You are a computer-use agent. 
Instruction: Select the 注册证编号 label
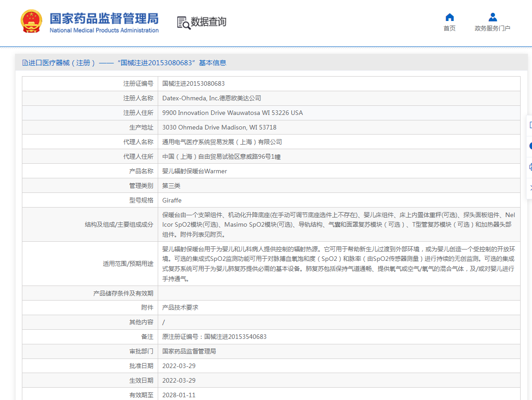138,83
